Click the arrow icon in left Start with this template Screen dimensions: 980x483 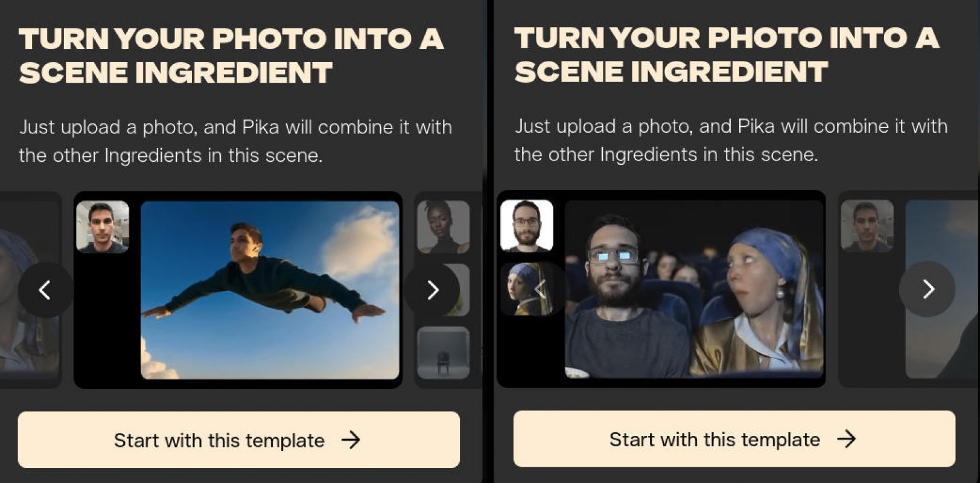[x=351, y=440]
